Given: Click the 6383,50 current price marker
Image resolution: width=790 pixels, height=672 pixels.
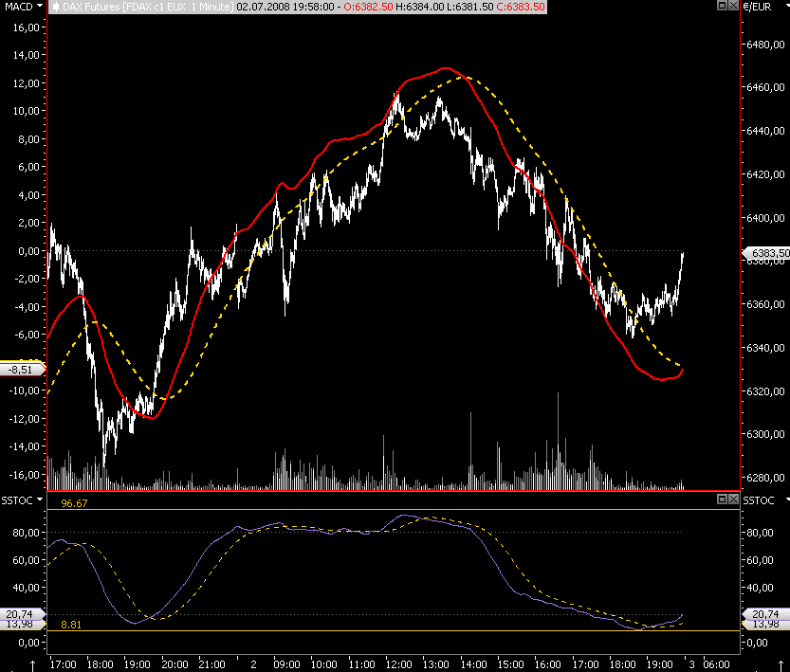Looking at the screenshot, I should point(768,253).
